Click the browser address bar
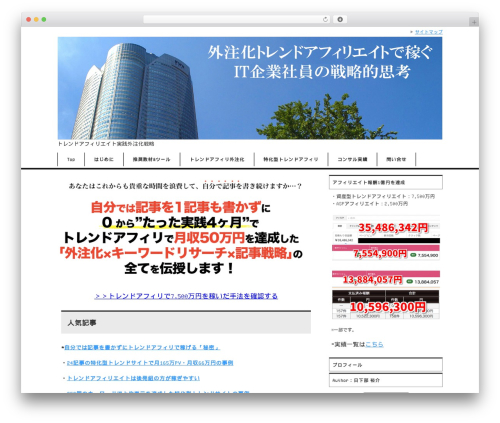 pyautogui.click(x=236, y=19)
